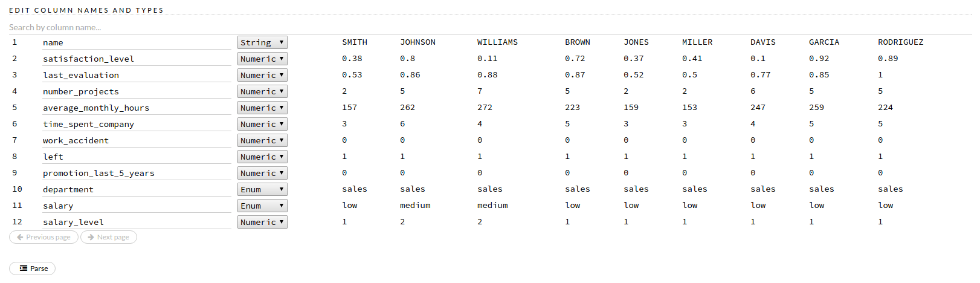Click the 272 average_monthly_hours value
980x283 pixels.
[x=485, y=108]
